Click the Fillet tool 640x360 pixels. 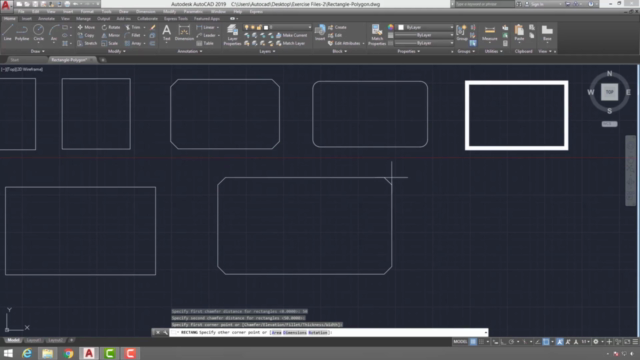[133, 36]
